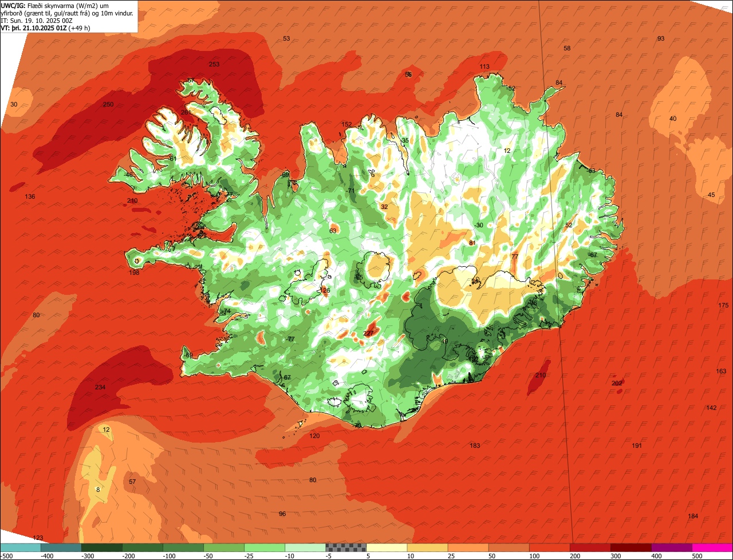Screen dimensions: 733x560
Task: Pick the magenta above-500 legend swatch
Action: (712, 547)
